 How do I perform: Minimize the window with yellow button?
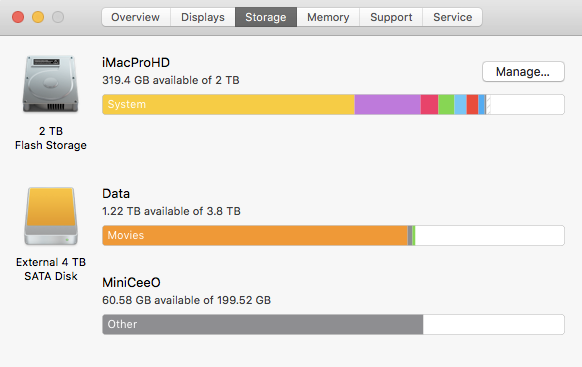[38, 17]
